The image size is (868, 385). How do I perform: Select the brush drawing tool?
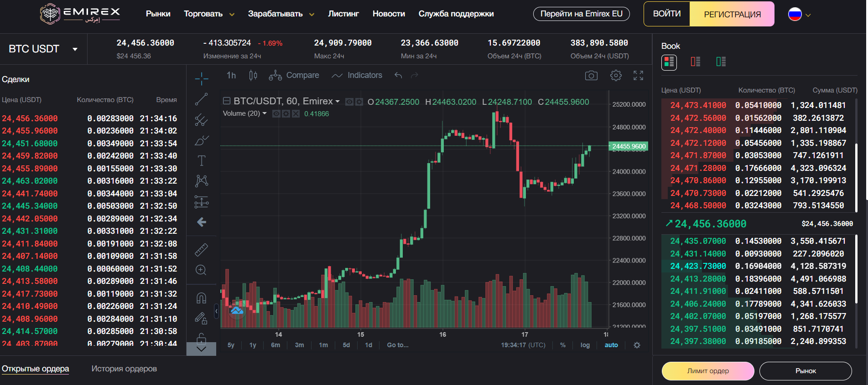click(201, 140)
